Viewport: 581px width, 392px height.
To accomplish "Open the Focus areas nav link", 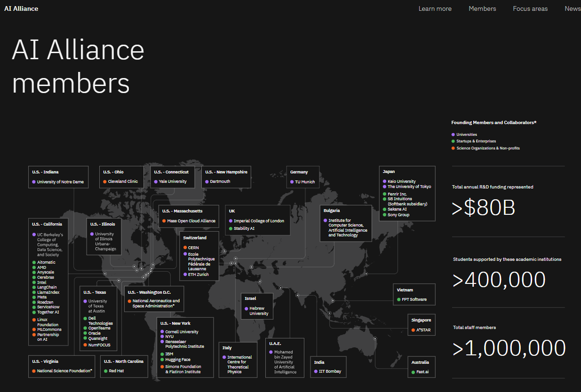I will 530,8.
